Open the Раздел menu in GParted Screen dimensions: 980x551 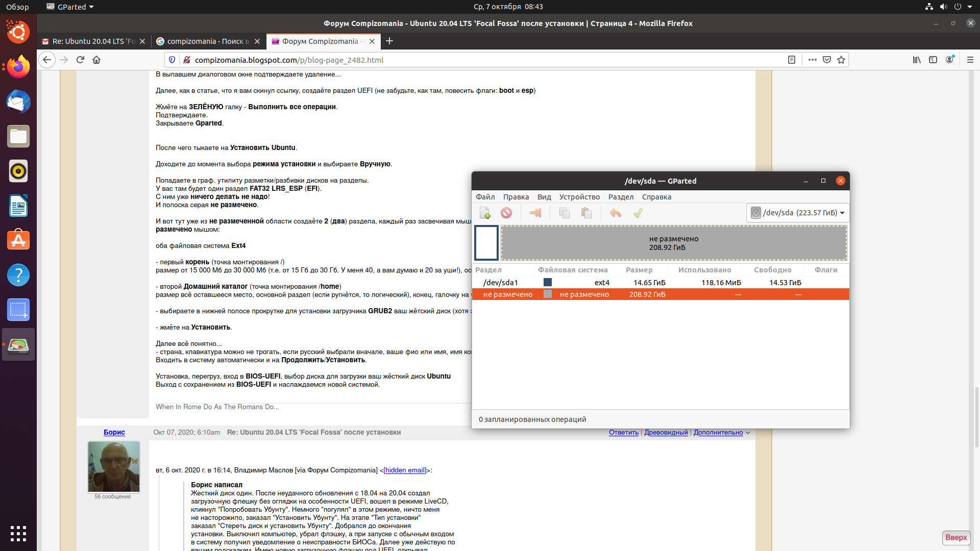621,197
